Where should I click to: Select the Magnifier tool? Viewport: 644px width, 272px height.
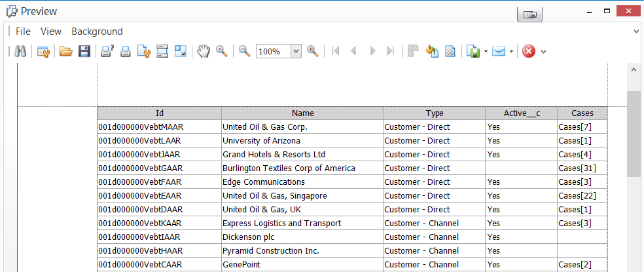[222, 51]
